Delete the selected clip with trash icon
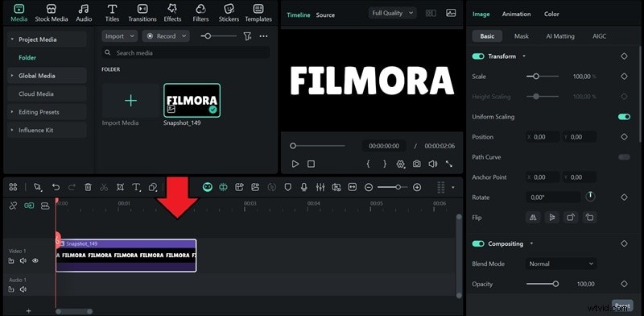 (x=88, y=188)
